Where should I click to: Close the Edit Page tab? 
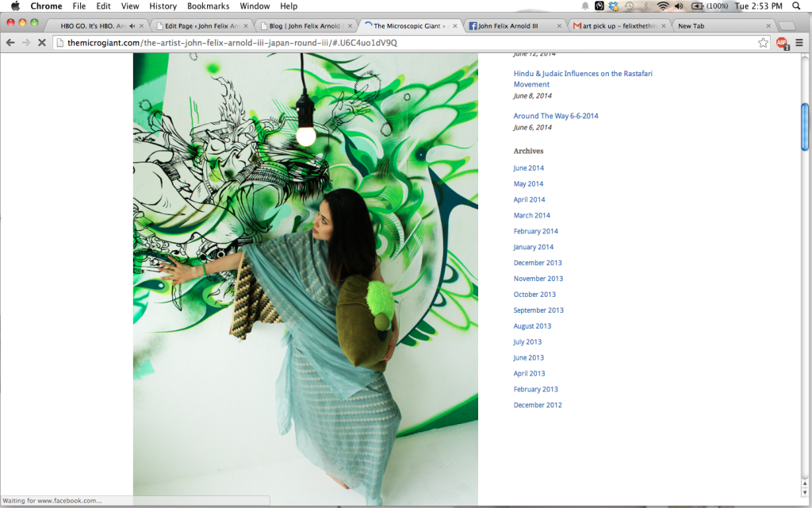[246, 26]
